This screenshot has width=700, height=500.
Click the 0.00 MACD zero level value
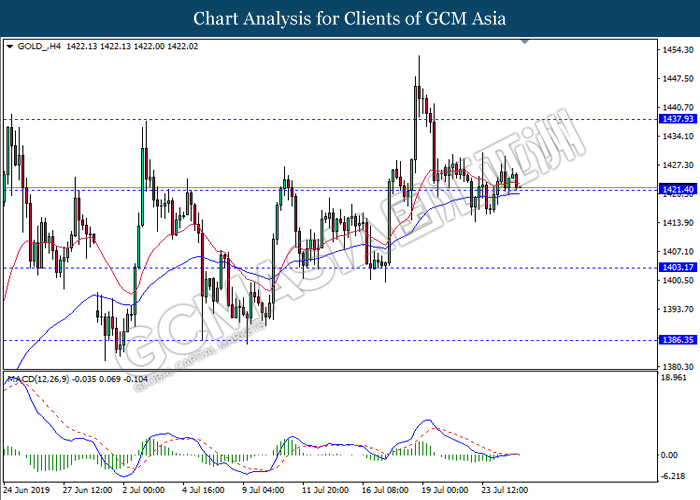[669, 455]
